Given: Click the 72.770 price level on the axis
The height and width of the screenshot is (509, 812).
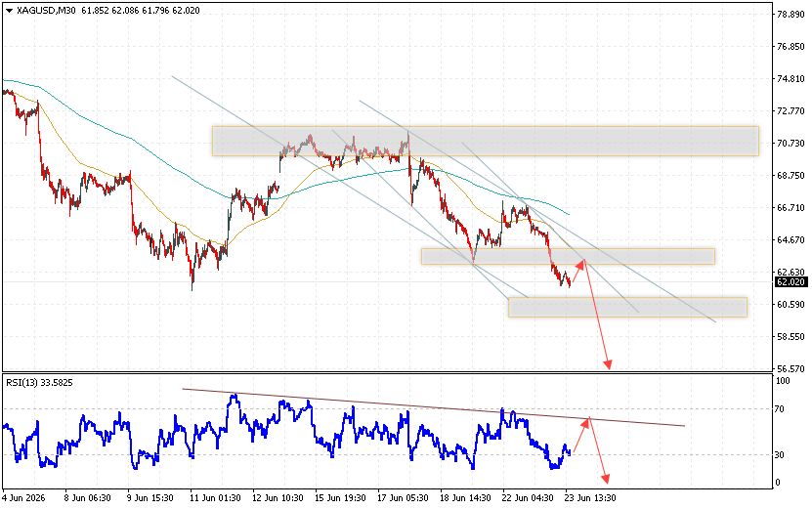Looking at the screenshot, I should (x=791, y=110).
